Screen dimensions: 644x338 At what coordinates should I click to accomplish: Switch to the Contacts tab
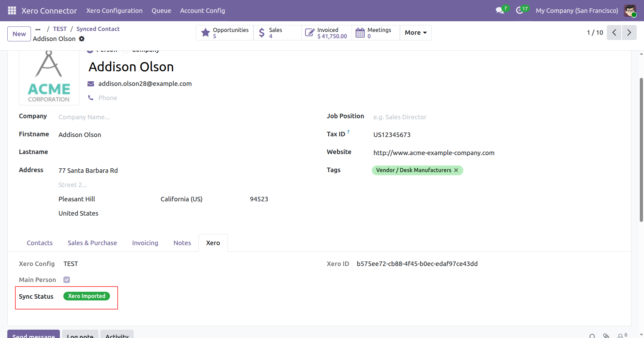click(40, 243)
